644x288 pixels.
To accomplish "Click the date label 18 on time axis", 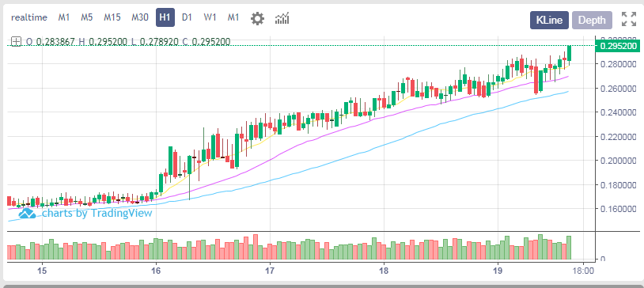I will click(x=384, y=271).
